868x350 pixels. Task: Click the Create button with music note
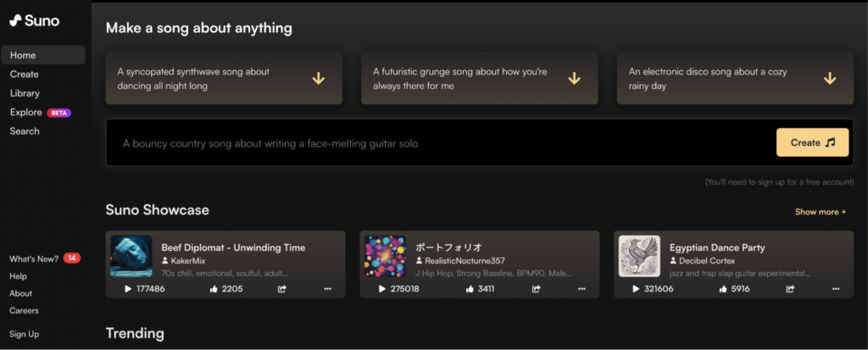tap(812, 142)
